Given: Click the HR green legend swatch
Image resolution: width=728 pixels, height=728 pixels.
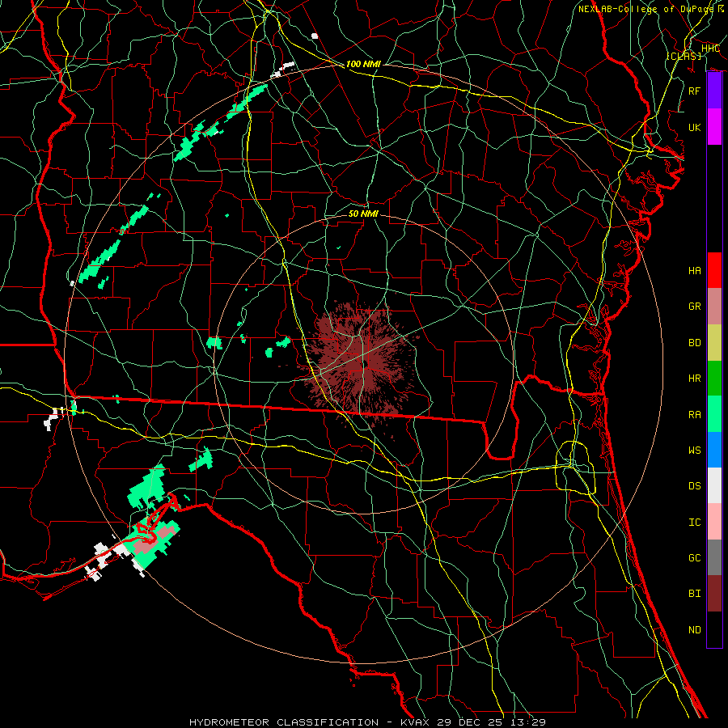Looking at the screenshot, I should pos(714,378).
